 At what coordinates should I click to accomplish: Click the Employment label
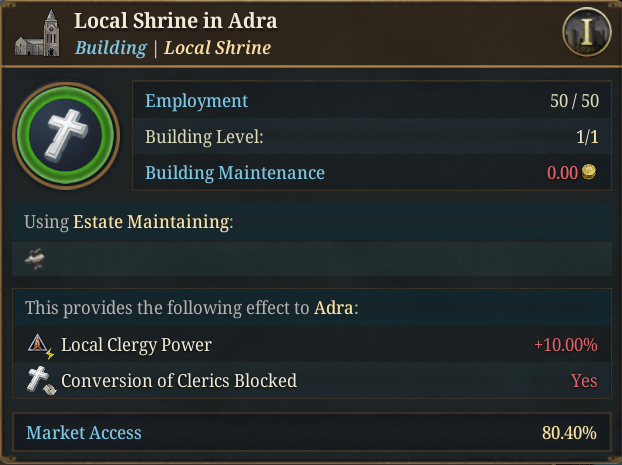tap(196, 101)
